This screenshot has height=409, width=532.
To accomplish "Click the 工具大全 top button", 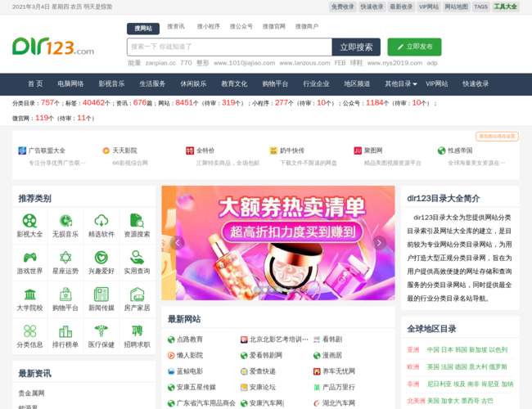I will [506, 7].
